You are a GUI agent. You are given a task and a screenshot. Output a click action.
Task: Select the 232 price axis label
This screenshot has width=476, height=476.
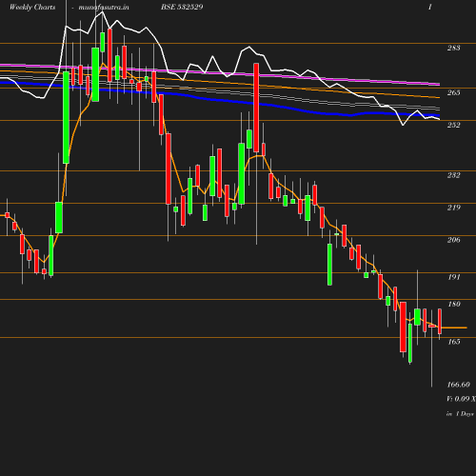click(453, 175)
